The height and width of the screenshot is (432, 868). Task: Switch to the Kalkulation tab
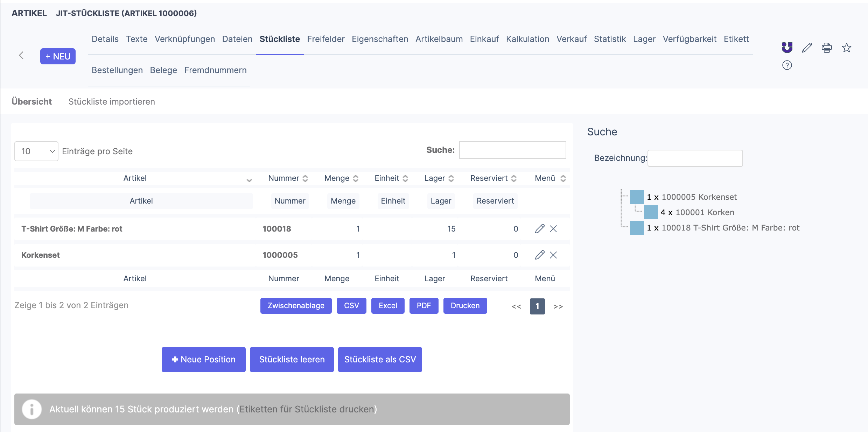coord(527,39)
